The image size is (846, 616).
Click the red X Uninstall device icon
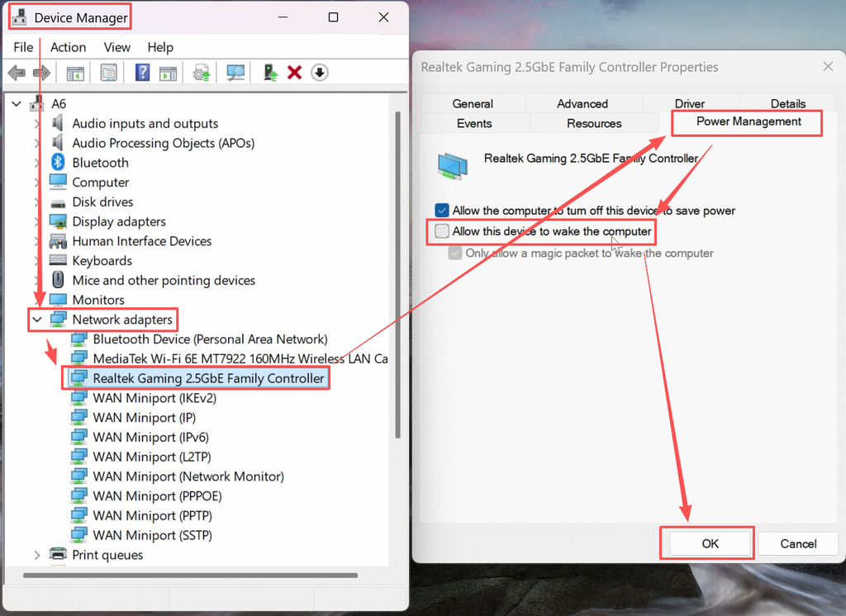click(295, 73)
